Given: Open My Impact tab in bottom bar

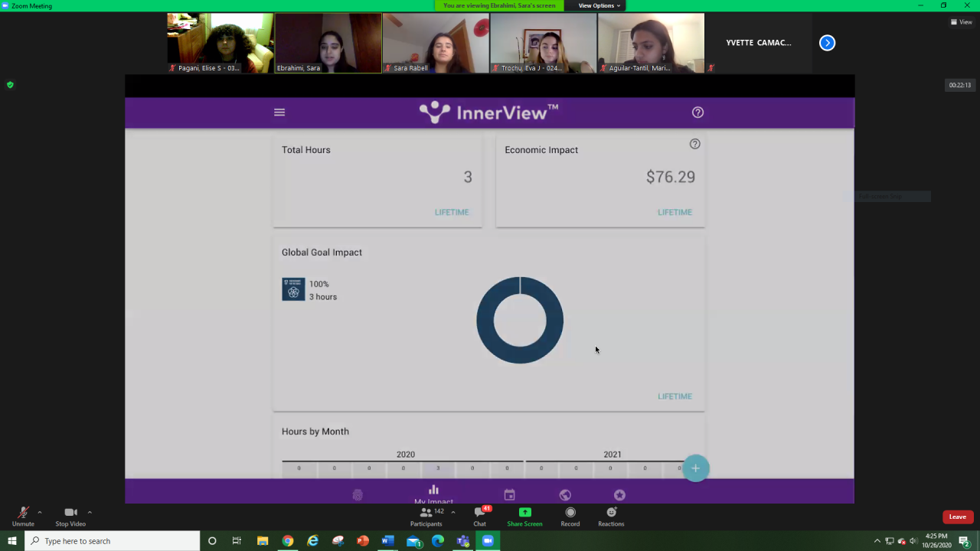Looking at the screenshot, I should [x=433, y=494].
